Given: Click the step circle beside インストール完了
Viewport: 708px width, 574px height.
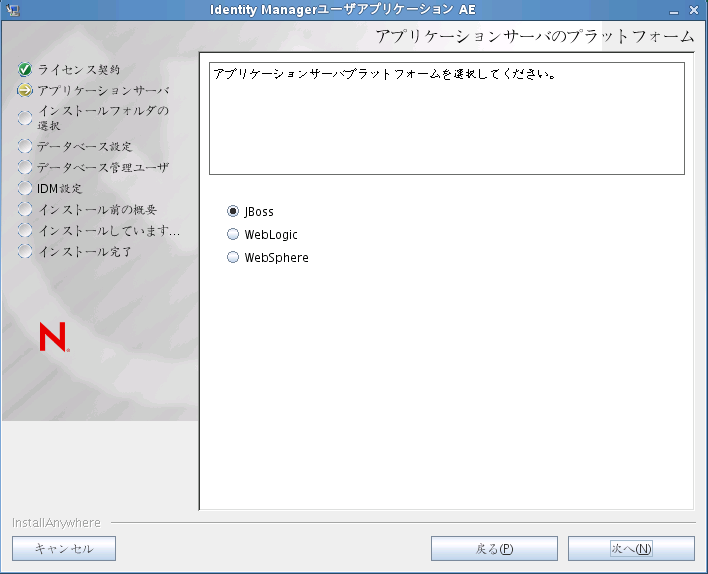Looking at the screenshot, I should pyautogui.click(x=25, y=251).
